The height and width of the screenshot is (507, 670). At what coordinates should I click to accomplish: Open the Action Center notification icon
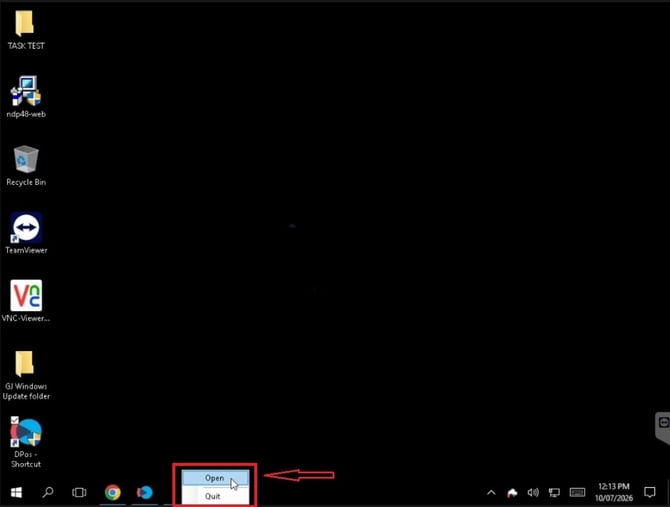[x=650, y=492]
